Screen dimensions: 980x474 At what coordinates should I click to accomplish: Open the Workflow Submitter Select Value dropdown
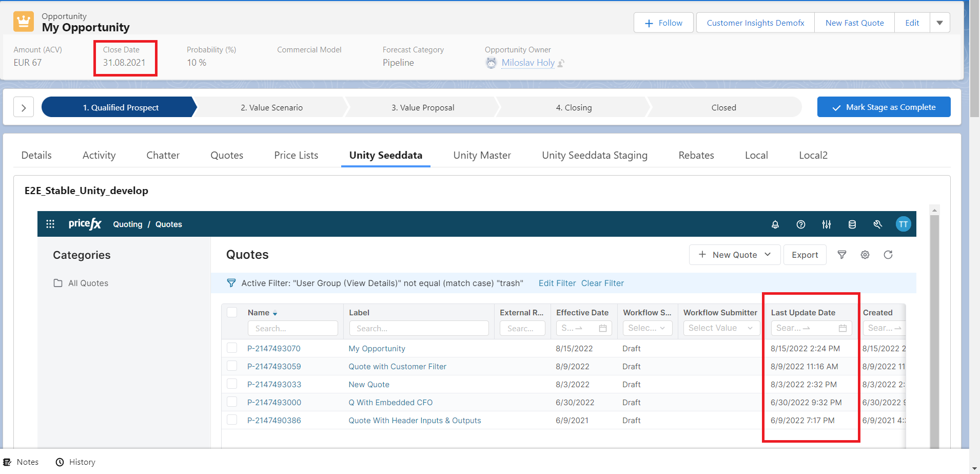point(720,328)
